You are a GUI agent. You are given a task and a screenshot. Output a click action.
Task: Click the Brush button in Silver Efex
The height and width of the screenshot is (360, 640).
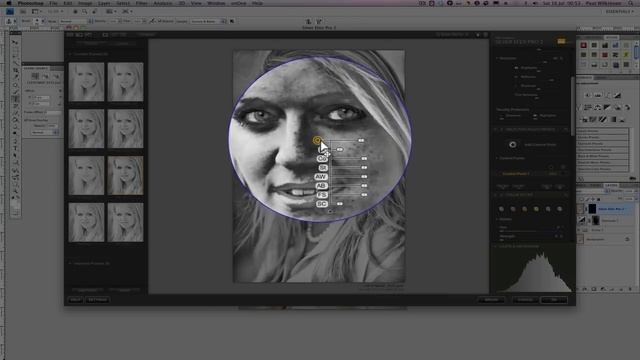coord(491,300)
